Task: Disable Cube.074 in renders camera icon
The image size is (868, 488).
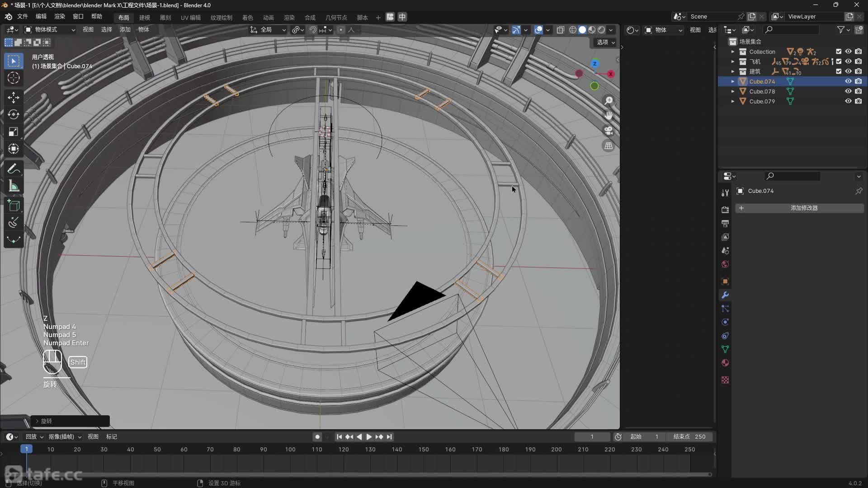Action: (x=858, y=81)
